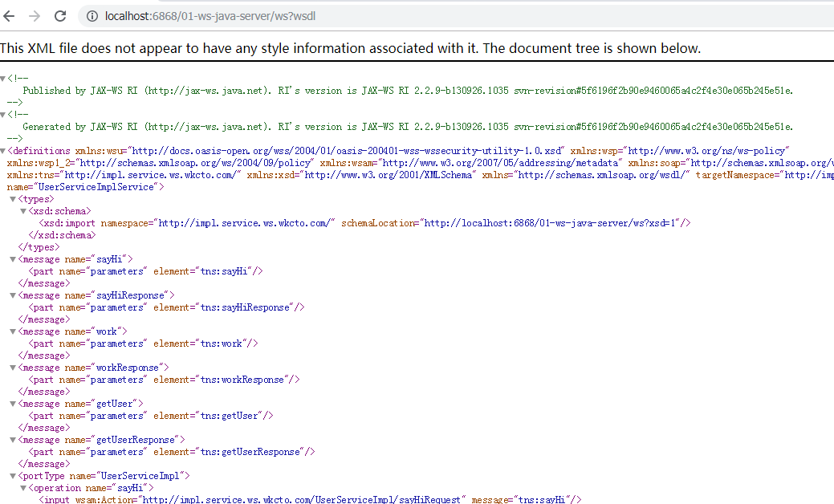Collapse the types element
Screen dimensions: 834x504
pyautogui.click(x=13, y=199)
